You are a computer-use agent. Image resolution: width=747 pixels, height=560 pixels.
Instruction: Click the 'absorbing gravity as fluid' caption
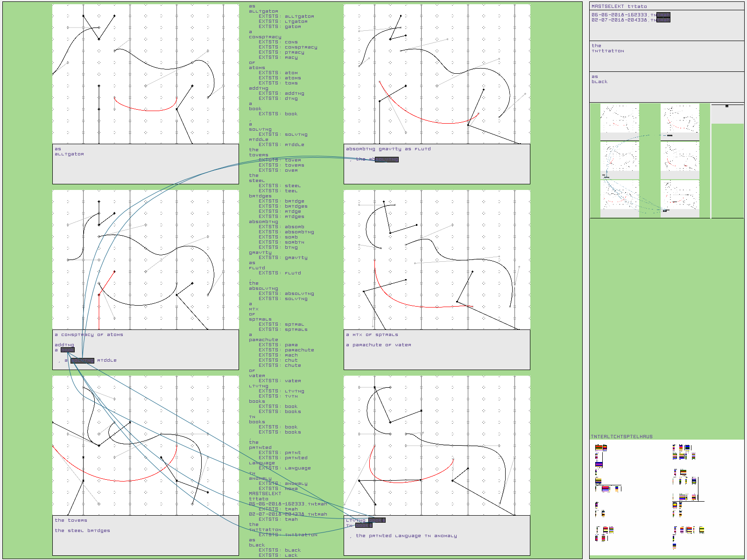pos(388,149)
